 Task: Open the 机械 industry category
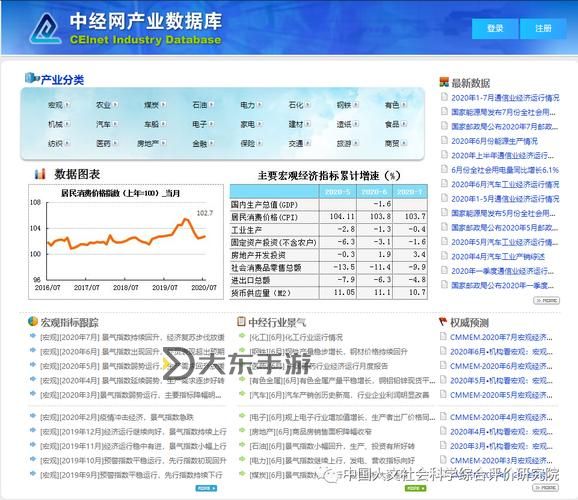click(55, 124)
